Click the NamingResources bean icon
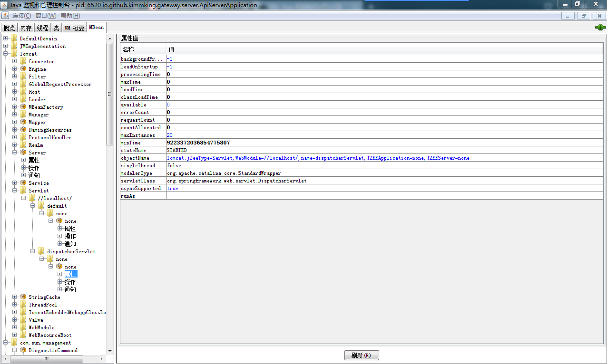Screen dimensions: 607x364 [23, 130]
